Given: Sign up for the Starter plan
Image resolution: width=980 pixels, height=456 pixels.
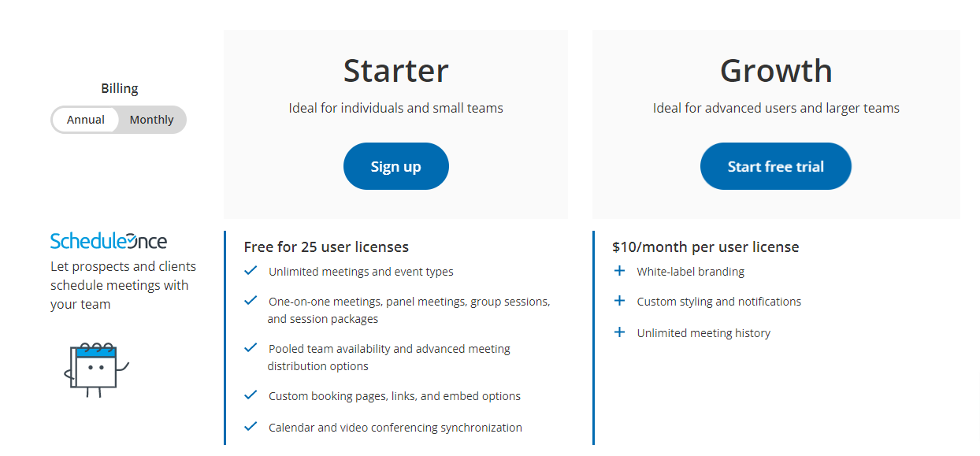Looking at the screenshot, I should point(396,166).
